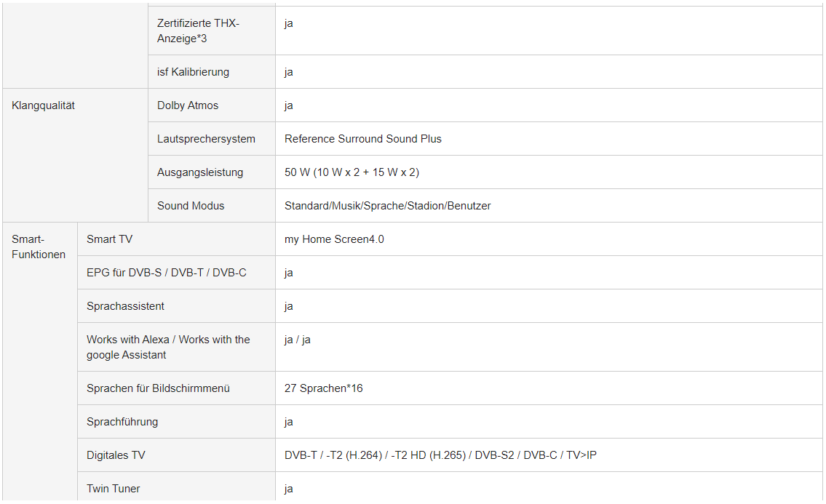
Task: Click the "isf Kalibrierung" row label
Action: pyautogui.click(x=193, y=72)
